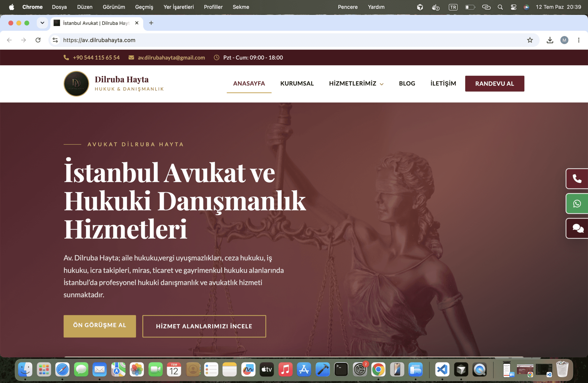View site information icon in address bar
Image resolution: width=588 pixels, height=383 pixels.
(55, 40)
